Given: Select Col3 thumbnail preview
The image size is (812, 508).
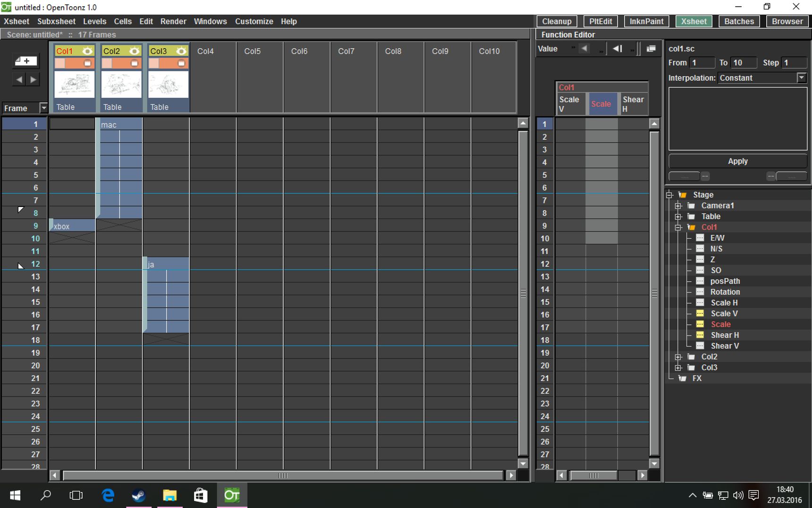Looking at the screenshot, I should coord(168,85).
